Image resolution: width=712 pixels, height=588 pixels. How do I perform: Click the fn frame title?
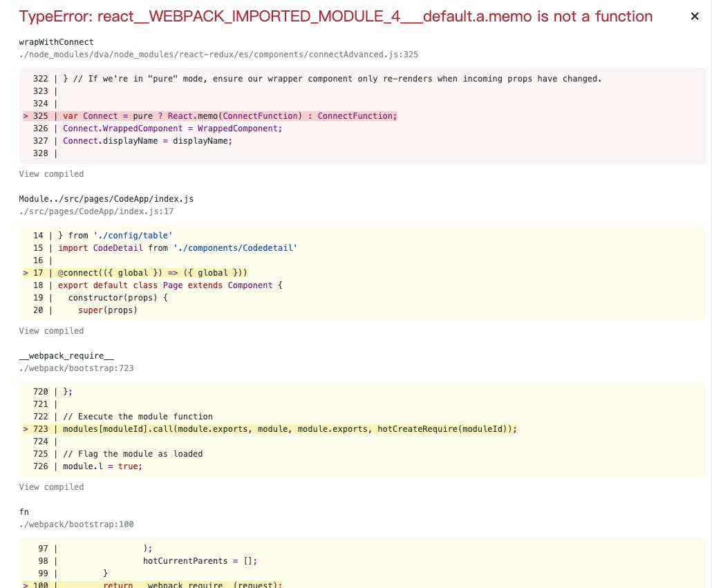(24, 512)
